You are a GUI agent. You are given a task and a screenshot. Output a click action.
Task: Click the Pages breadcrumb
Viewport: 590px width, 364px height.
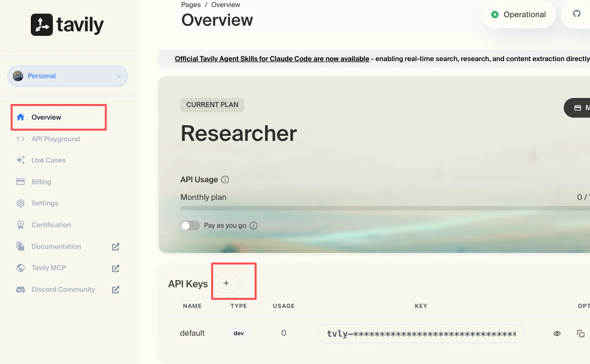coord(191,5)
